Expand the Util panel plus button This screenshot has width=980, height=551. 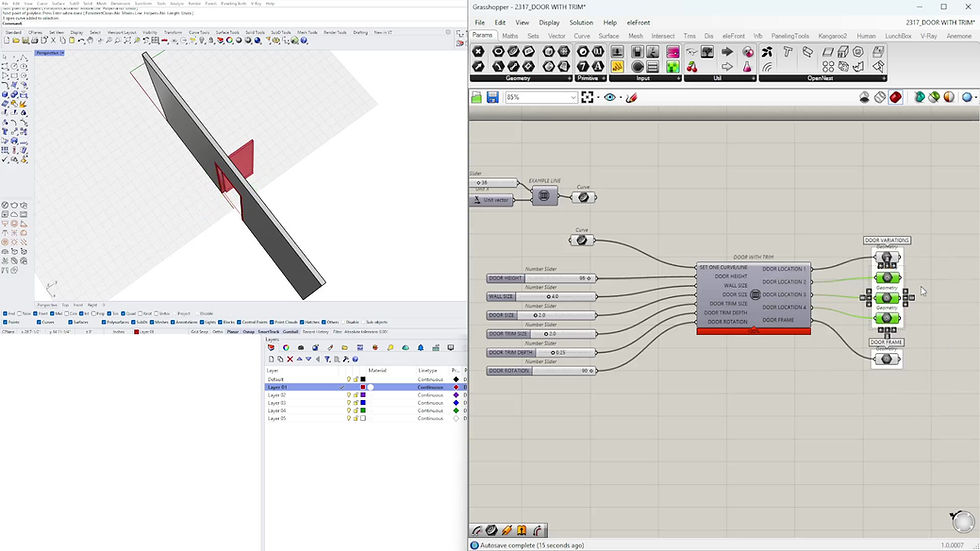point(753,78)
